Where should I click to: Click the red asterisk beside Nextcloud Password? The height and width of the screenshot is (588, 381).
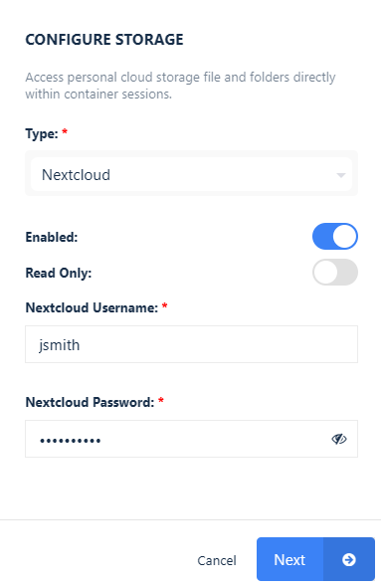161,400
